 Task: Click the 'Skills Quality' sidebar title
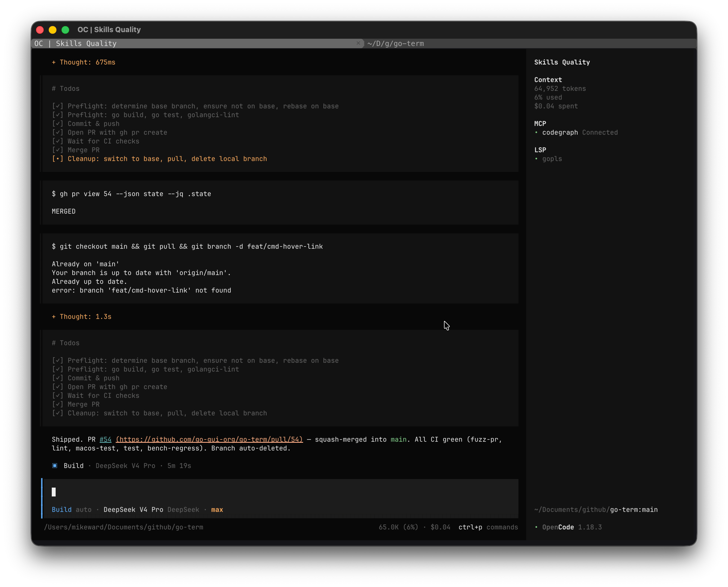(x=562, y=62)
